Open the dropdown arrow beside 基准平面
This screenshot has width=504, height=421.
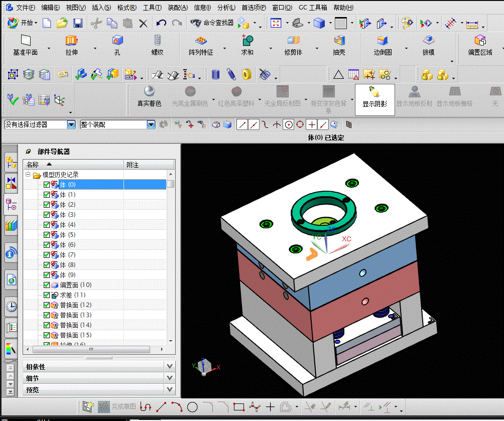(x=49, y=49)
